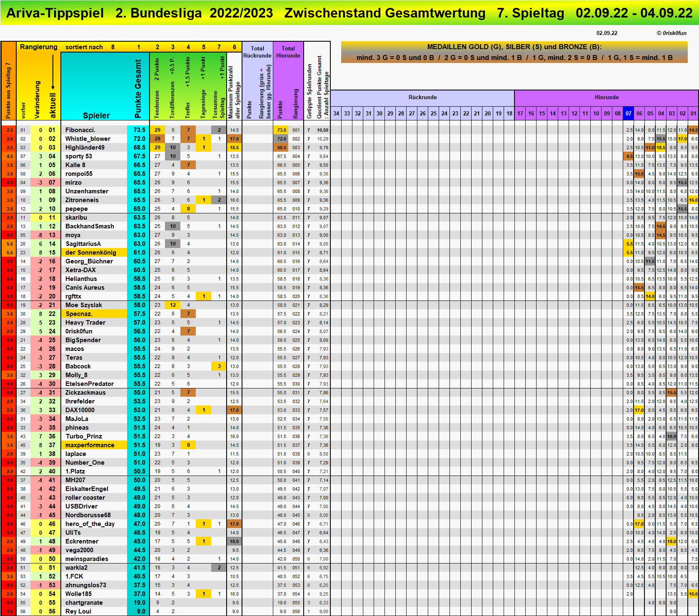The width and height of the screenshot is (699, 616).
Task: Click the matchday 17 column header
Action: point(520,113)
